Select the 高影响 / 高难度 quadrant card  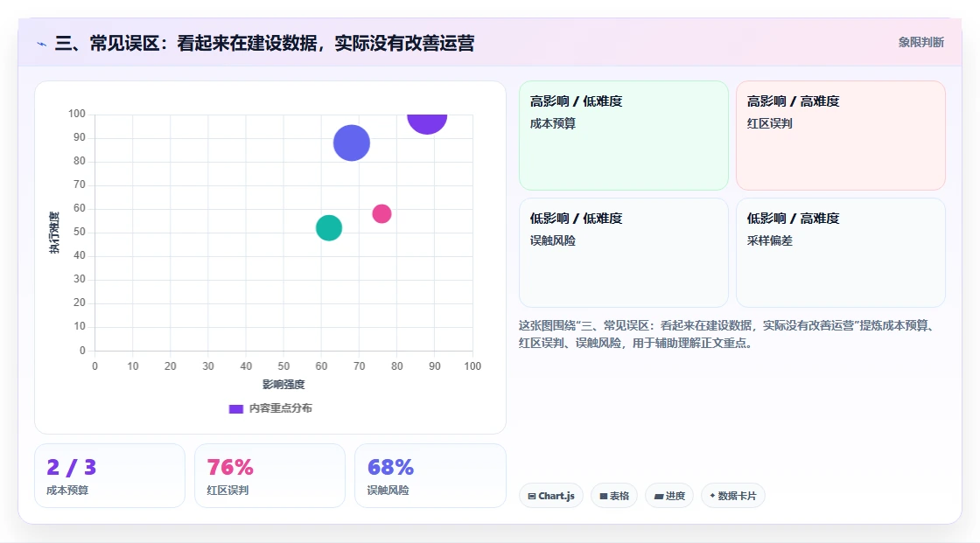[x=840, y=135]
